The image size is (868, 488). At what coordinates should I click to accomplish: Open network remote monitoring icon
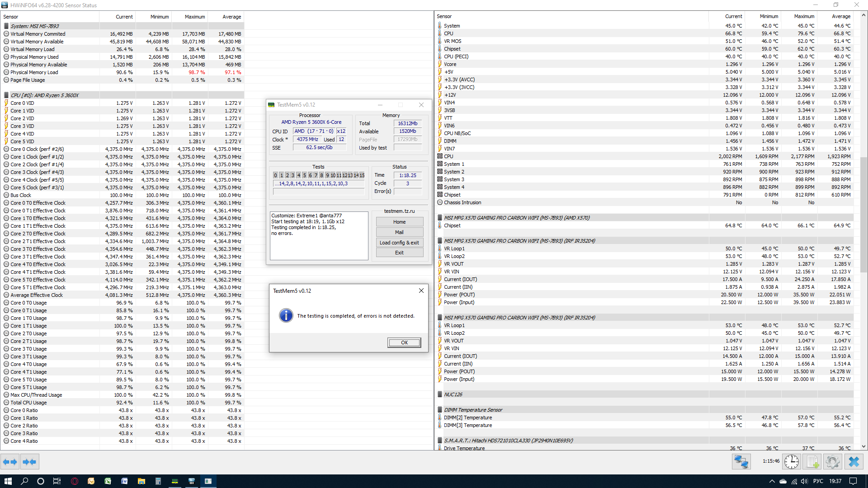[x=741, y=462]
